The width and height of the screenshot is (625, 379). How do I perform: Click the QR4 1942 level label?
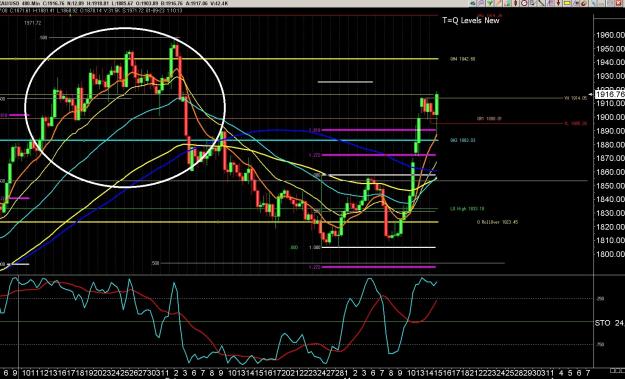[462, 59]
